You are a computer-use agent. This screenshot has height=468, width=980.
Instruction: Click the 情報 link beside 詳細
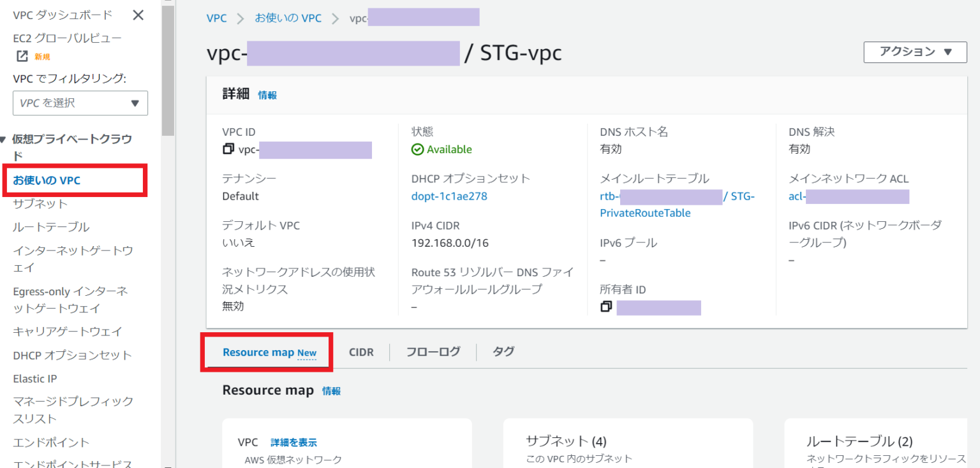[x=267, y=94]
